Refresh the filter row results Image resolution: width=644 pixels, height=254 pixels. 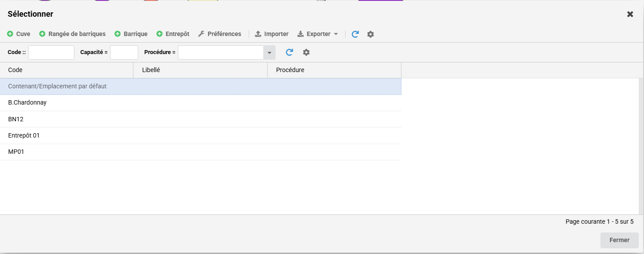tap(289, 52)
